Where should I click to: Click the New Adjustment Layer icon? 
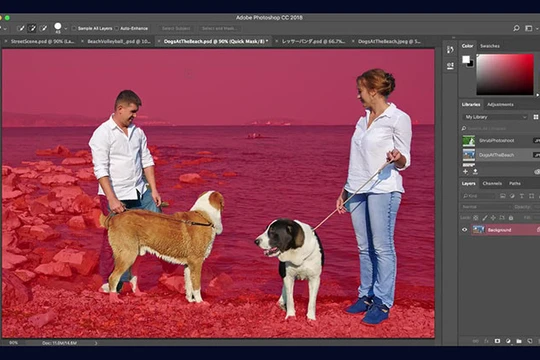click(x=508, y=341)
